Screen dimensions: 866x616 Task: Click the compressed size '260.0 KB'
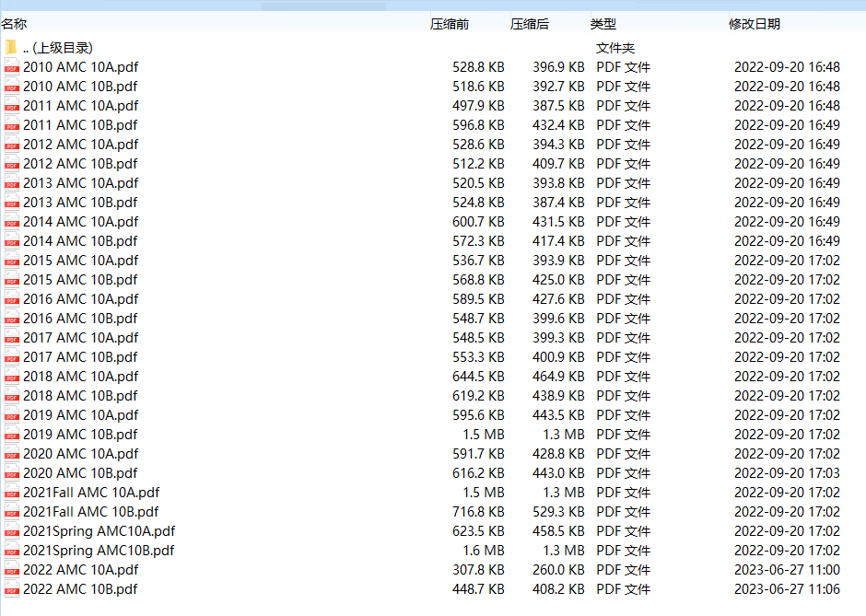[x=558, y=569]
